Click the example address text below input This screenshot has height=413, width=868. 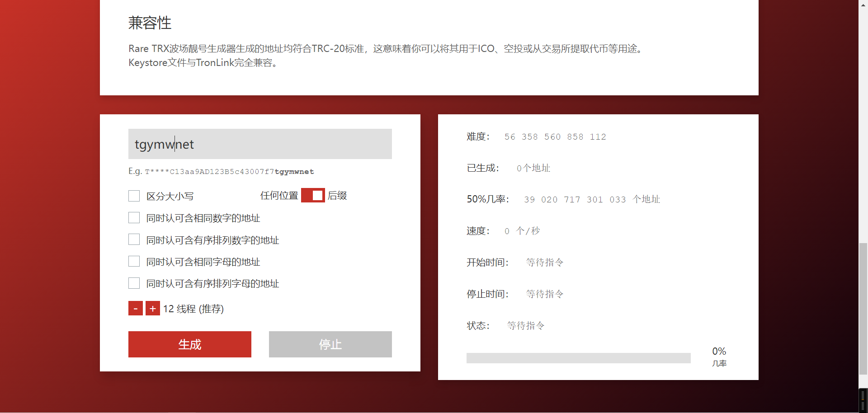tap(229, 172)
